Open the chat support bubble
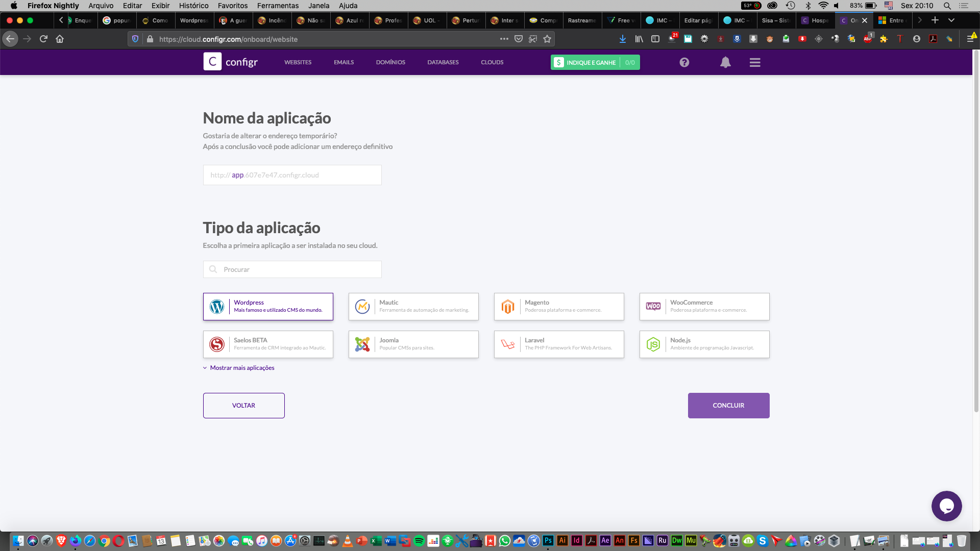Screen dimensions: 980x551 (x=946, y=506)
